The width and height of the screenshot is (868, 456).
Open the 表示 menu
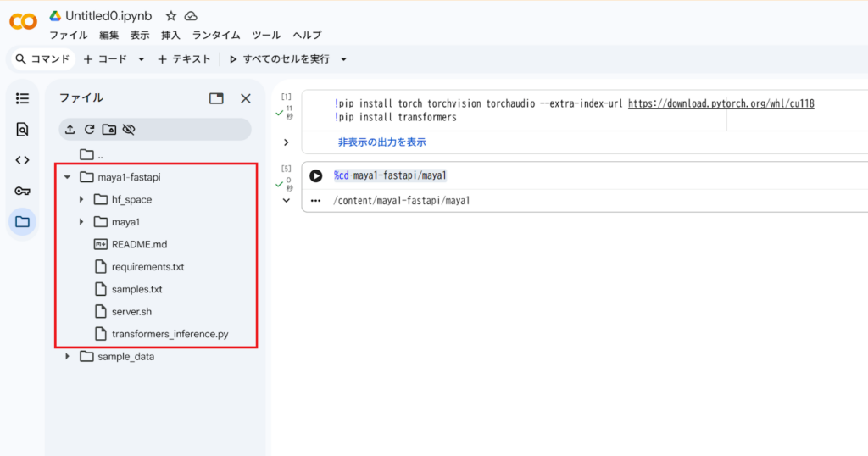pyautogui.click(x=140, y=35)
